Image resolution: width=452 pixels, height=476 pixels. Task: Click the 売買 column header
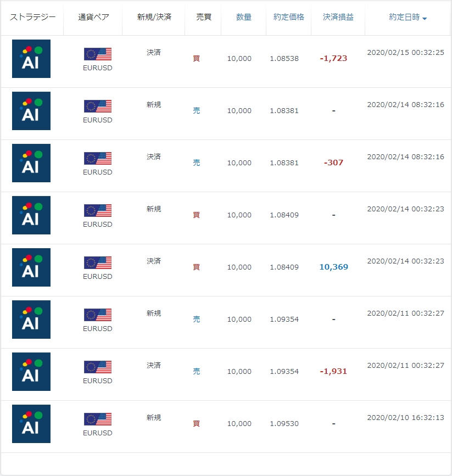click(x=204, y=17)
